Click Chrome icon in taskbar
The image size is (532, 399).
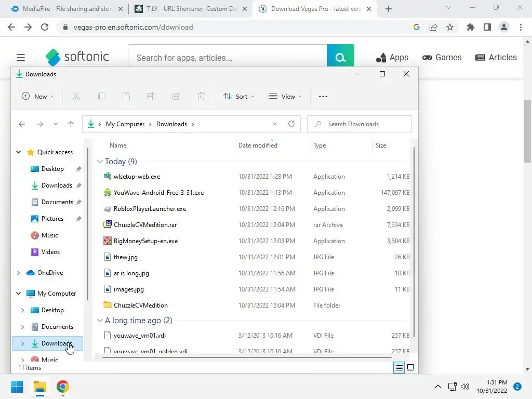pos(63,387)
